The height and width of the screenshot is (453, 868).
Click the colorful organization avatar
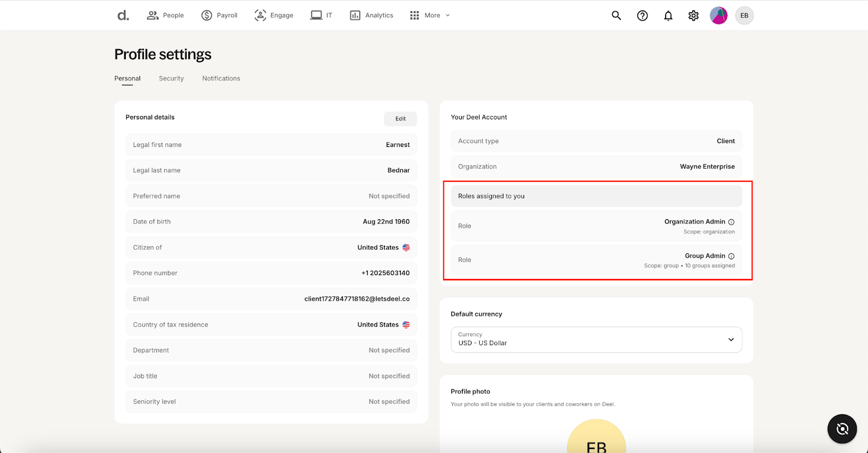point(719,15)
